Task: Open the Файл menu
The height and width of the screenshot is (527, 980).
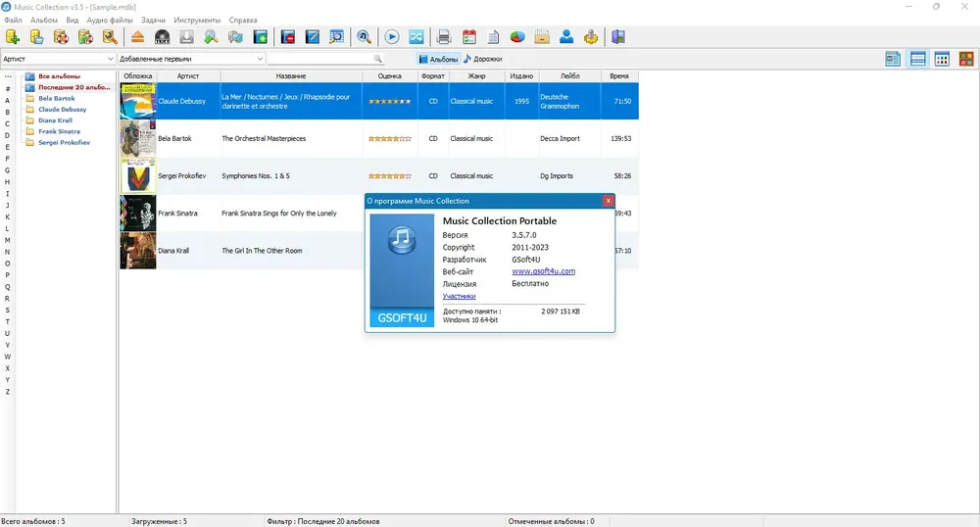Action: pyautogui.click(x=13, y=20)
